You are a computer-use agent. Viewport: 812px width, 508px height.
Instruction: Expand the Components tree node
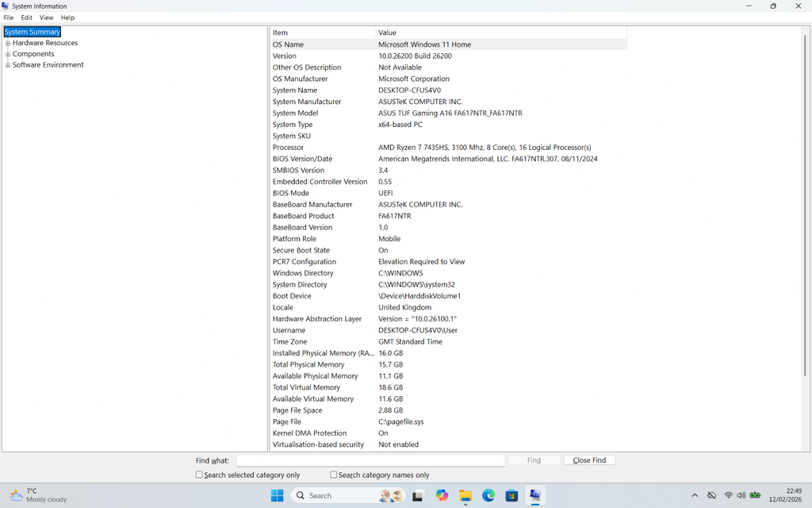pyautogui.click(x=8, y=54)
